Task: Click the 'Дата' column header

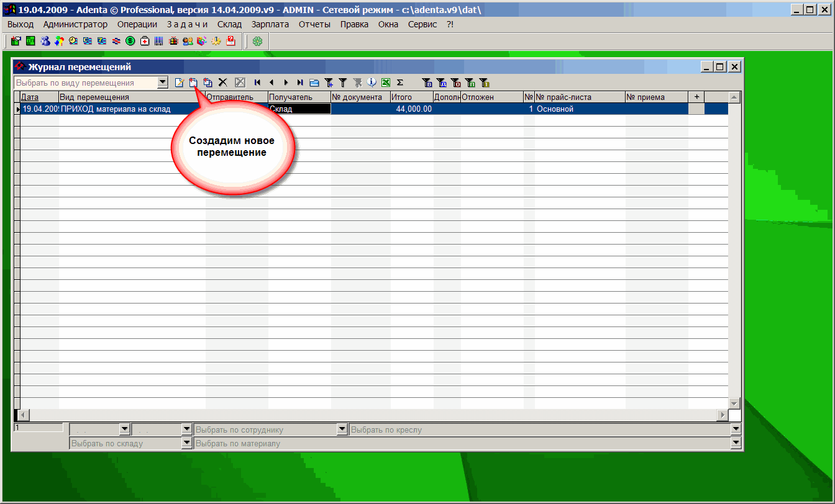Action: tap(30, 97)
